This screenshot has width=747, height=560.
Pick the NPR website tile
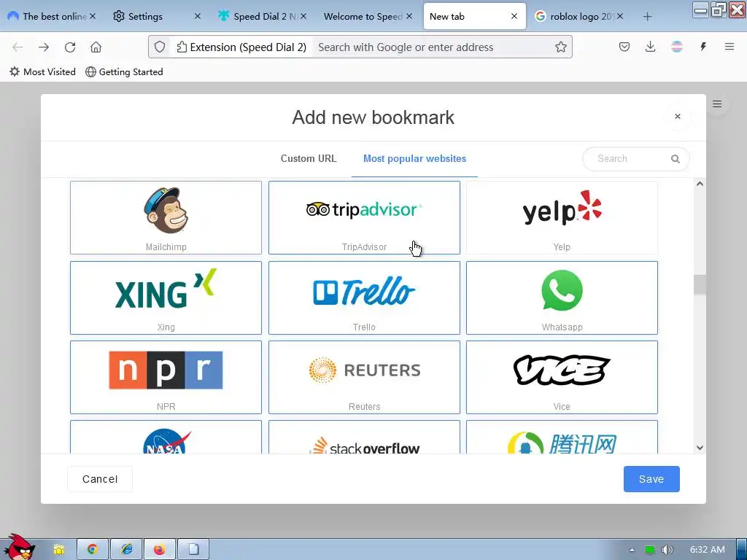[166, 377]
